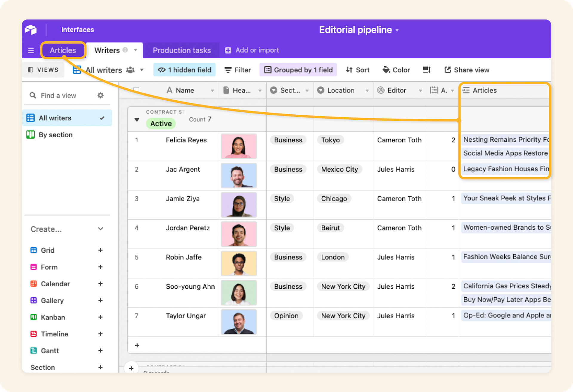Open the Editorial pipeline title dropdown
573x392 pixels.
397,30
